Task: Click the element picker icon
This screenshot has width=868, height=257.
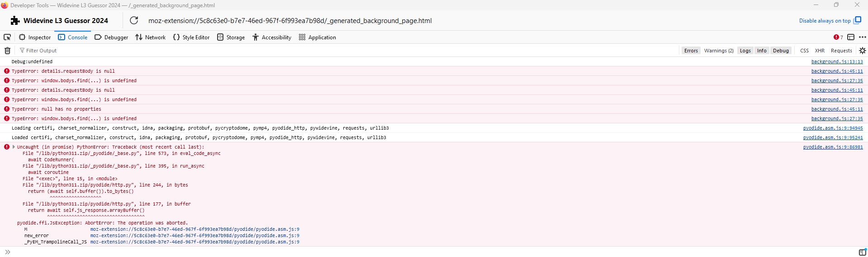Action: pyautogui.click(x=7, y=37)
